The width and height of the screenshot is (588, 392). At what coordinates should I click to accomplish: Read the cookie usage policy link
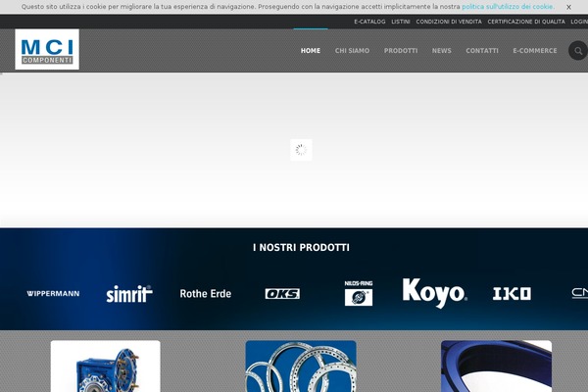tap(508, 7)
